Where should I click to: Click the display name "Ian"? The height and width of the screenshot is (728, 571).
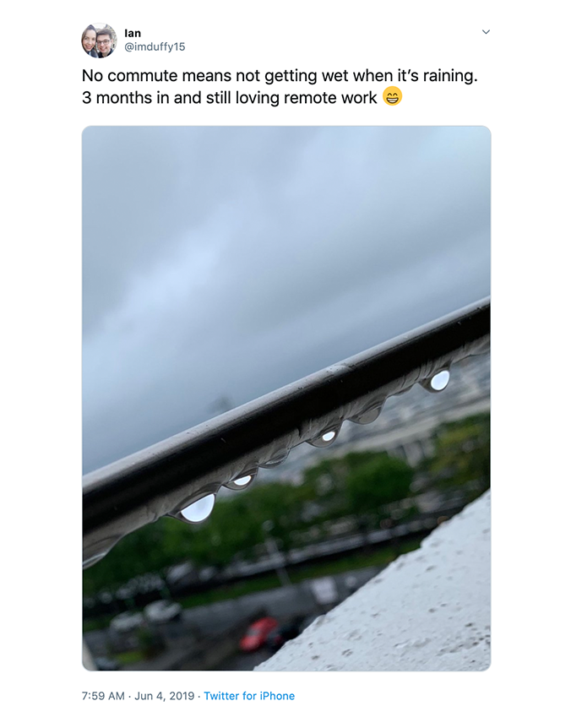(133, 34)
